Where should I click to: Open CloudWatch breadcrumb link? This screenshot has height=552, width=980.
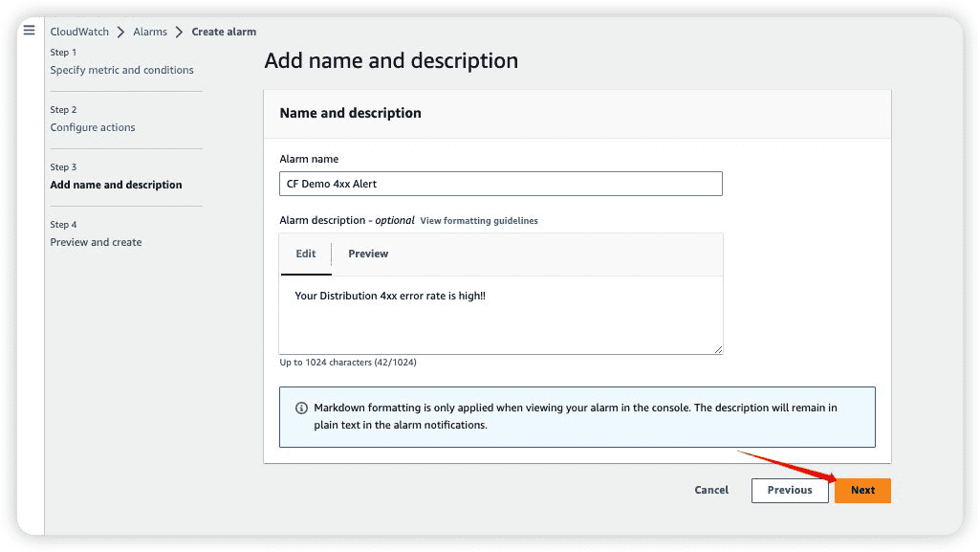[79, 32]
